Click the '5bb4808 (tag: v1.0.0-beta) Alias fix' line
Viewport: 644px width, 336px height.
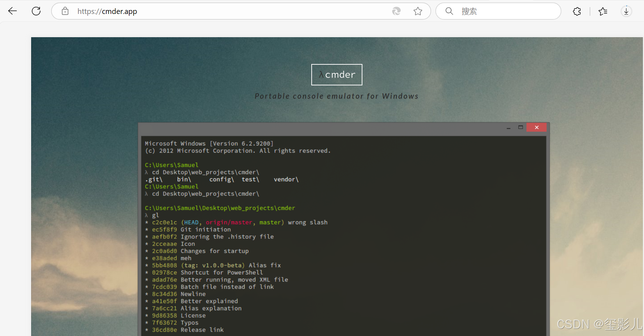click(x=213, y=265)
